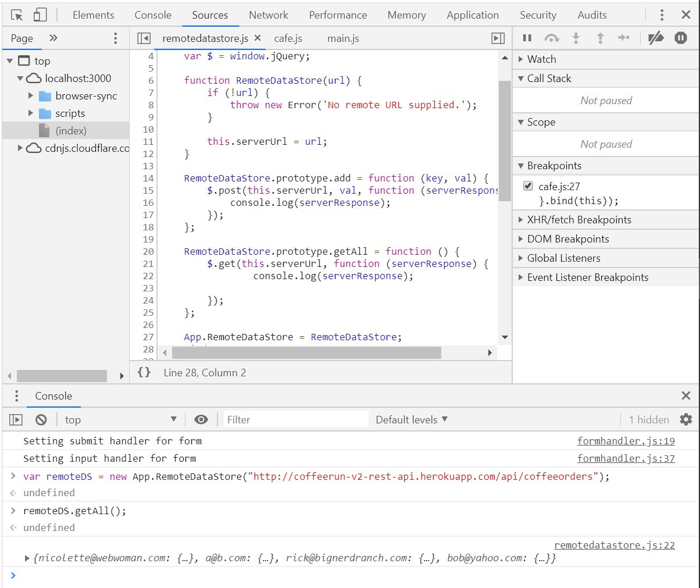Hide the file navigator sidebar icon
This screenshot has height=588, width=700.
(144, 38)
